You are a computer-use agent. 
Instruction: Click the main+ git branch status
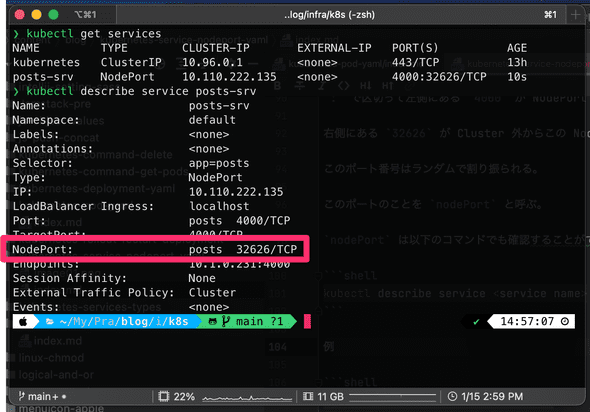pos(42,396)
